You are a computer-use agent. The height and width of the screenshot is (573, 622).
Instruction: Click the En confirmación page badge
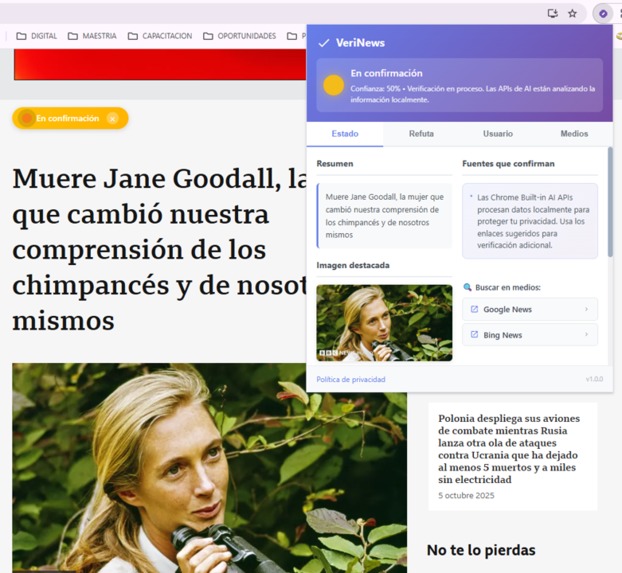click(70, 118)
